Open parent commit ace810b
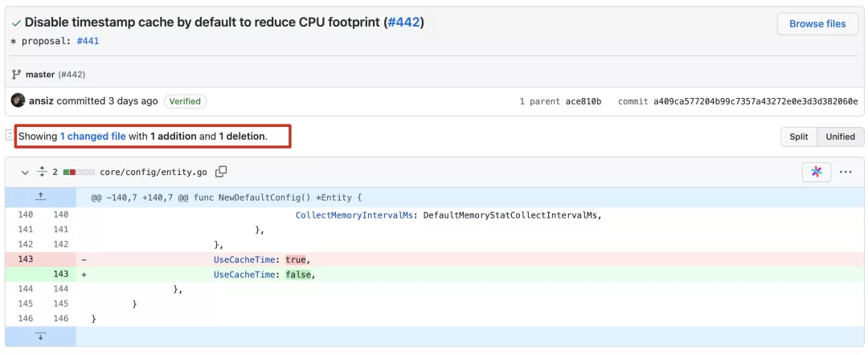Image resolution: width=868 pixels, height=355 pixels. point(583,101)
